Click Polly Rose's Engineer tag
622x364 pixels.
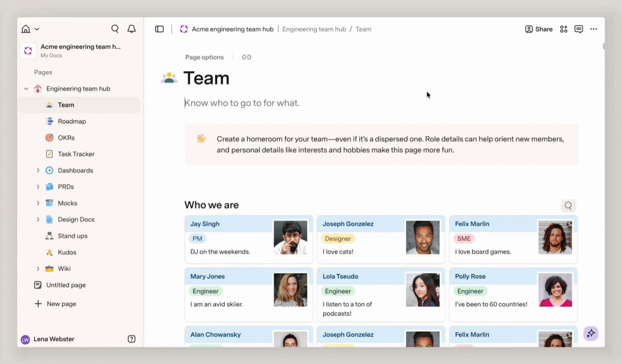(x=470, y=291)
